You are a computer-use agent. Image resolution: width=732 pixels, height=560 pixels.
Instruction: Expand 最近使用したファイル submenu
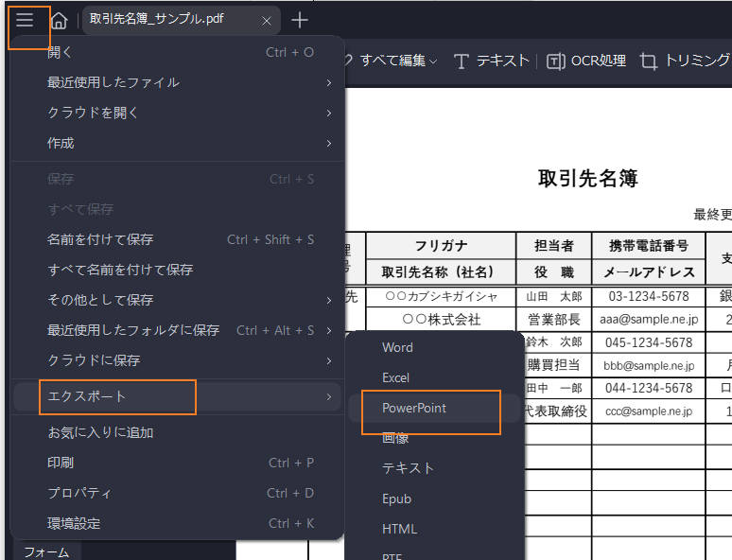coord(178,82)
